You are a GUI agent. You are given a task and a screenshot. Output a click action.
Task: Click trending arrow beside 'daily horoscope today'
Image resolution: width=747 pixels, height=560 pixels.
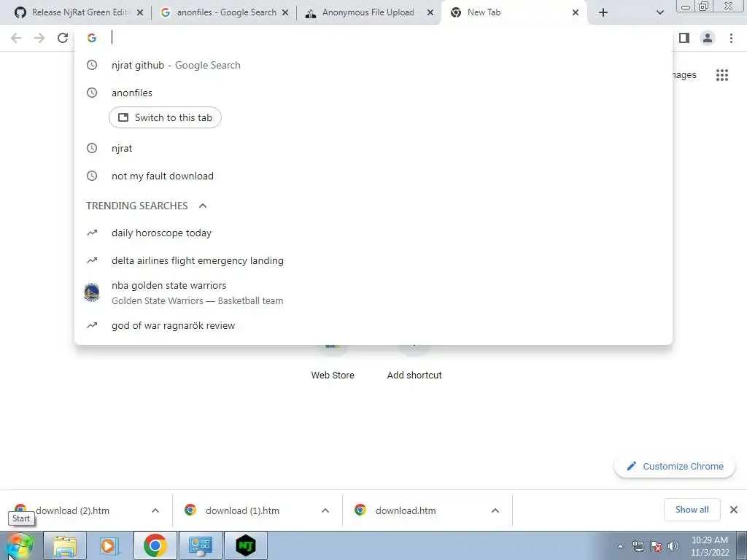coord(92,233)
